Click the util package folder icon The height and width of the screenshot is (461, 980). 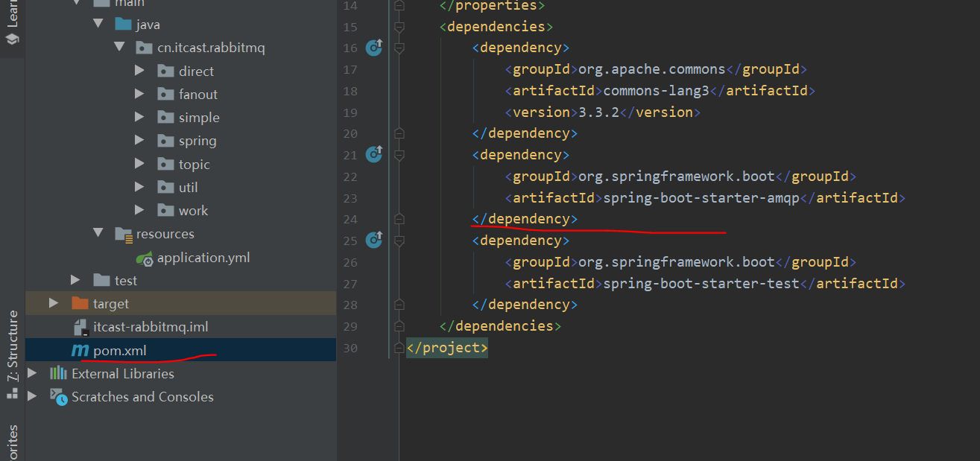166,187
